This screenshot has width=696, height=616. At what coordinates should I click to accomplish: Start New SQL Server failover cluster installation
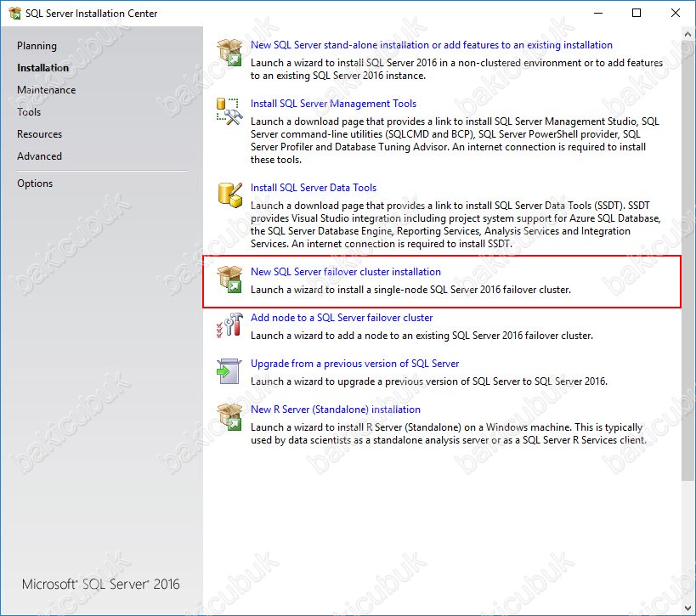pyautogui.click(x=346, y=272)
